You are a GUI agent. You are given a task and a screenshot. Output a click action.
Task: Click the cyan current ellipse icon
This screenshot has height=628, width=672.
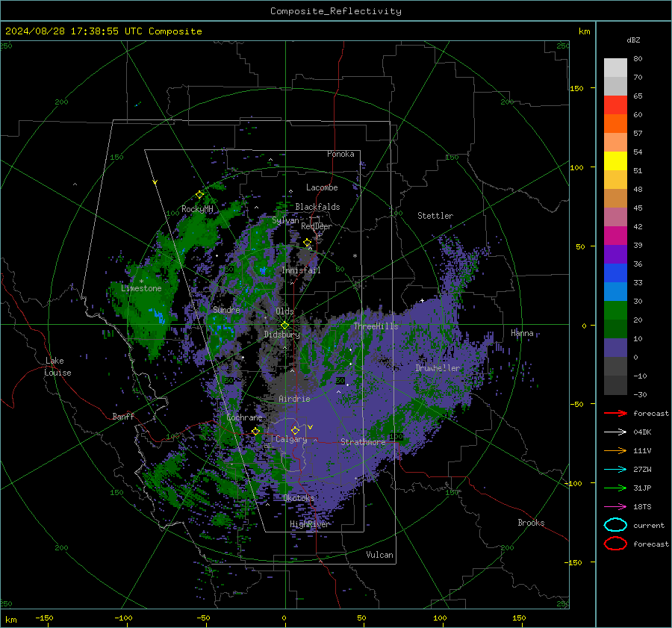click(615, 525)
